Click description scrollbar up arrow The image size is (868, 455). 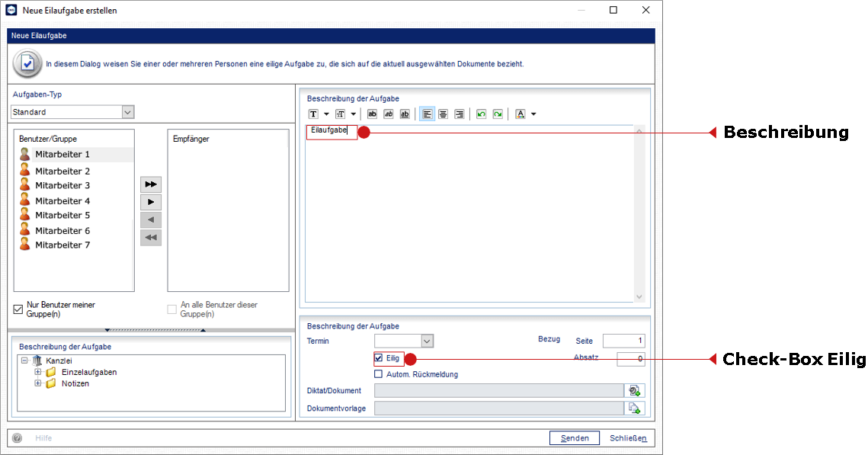point(639,131)
